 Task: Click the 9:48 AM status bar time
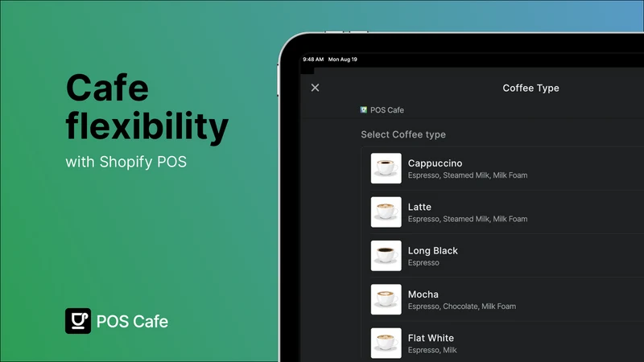point(313,59)
